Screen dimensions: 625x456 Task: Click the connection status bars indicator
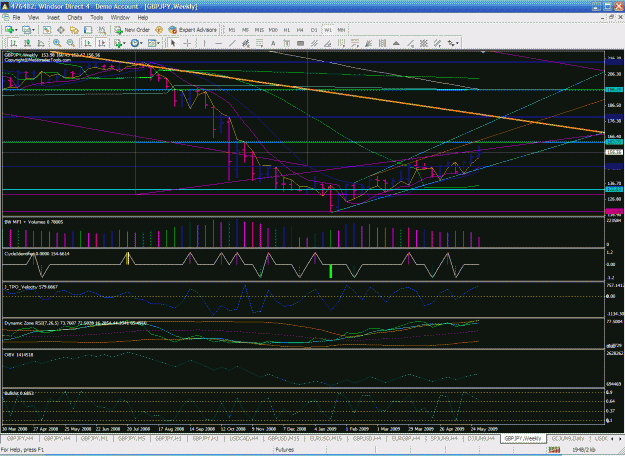tap(554, 450)
